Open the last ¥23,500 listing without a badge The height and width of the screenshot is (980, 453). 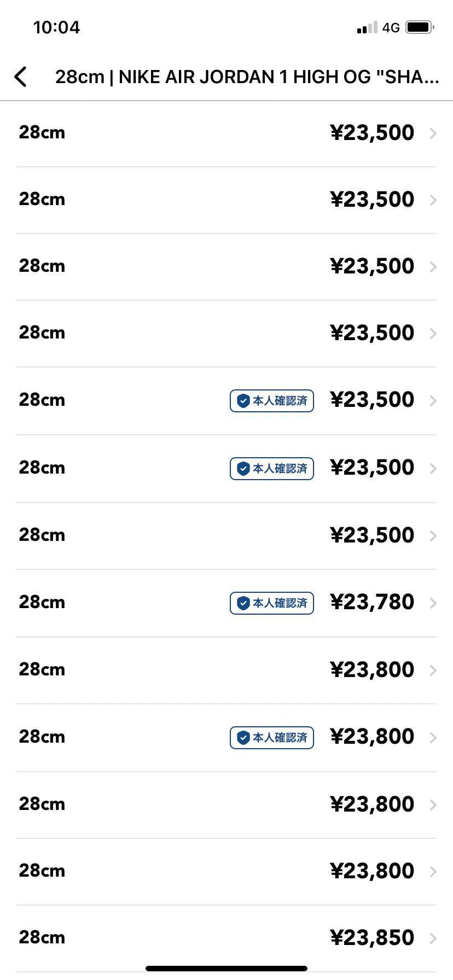372,535
